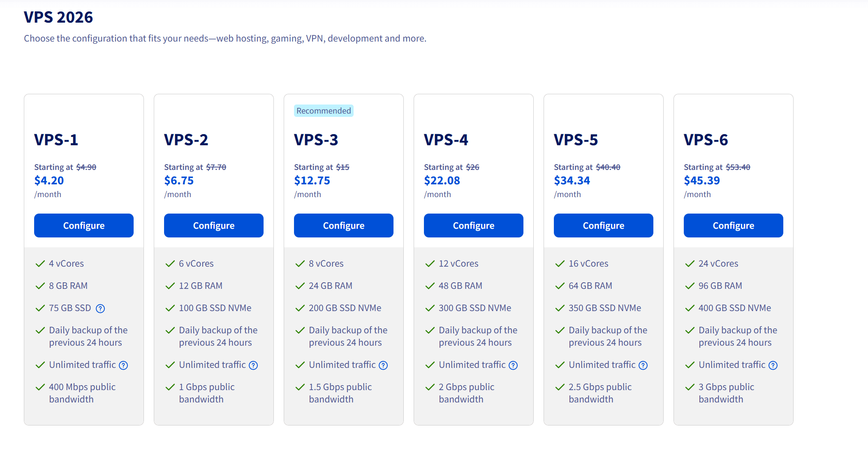Click the VPS 2026 heading
868x458 pixels.
point(58,17)
